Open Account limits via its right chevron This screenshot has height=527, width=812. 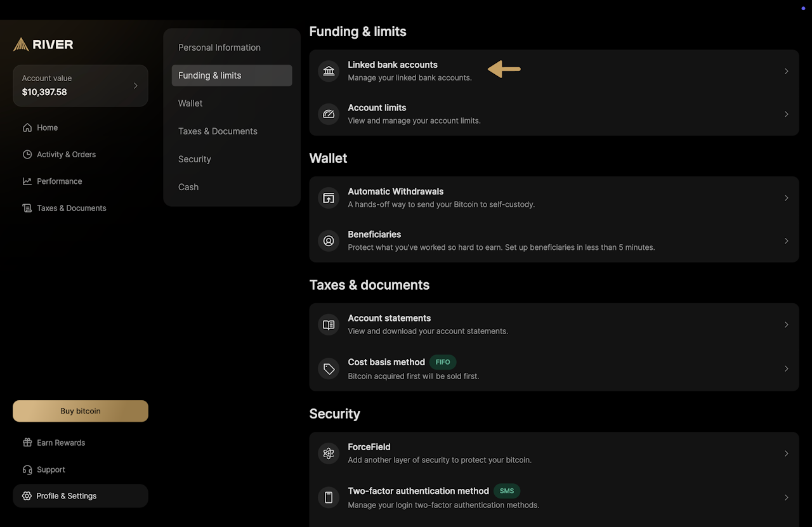[786, 114]
